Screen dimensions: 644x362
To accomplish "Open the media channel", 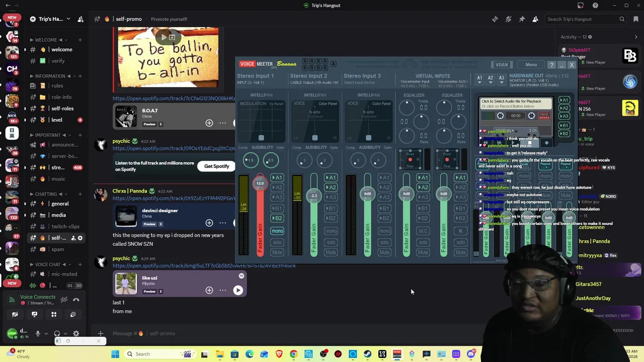I will 58,215.
